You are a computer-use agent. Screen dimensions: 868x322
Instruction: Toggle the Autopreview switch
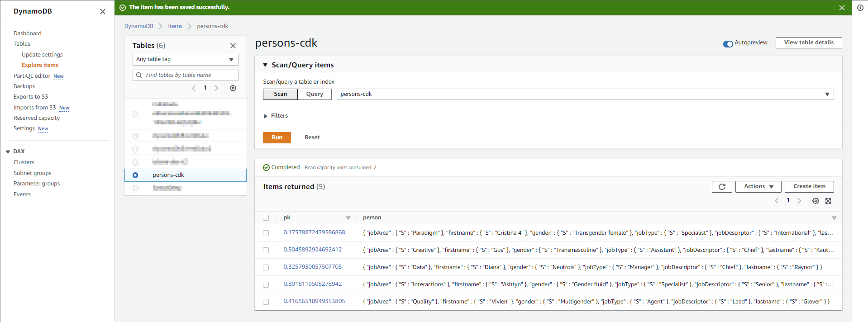(728, 44)
